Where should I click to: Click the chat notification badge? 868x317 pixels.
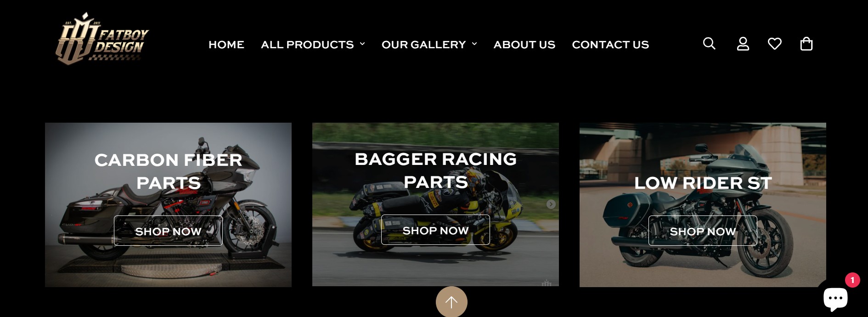pos(852,280)
